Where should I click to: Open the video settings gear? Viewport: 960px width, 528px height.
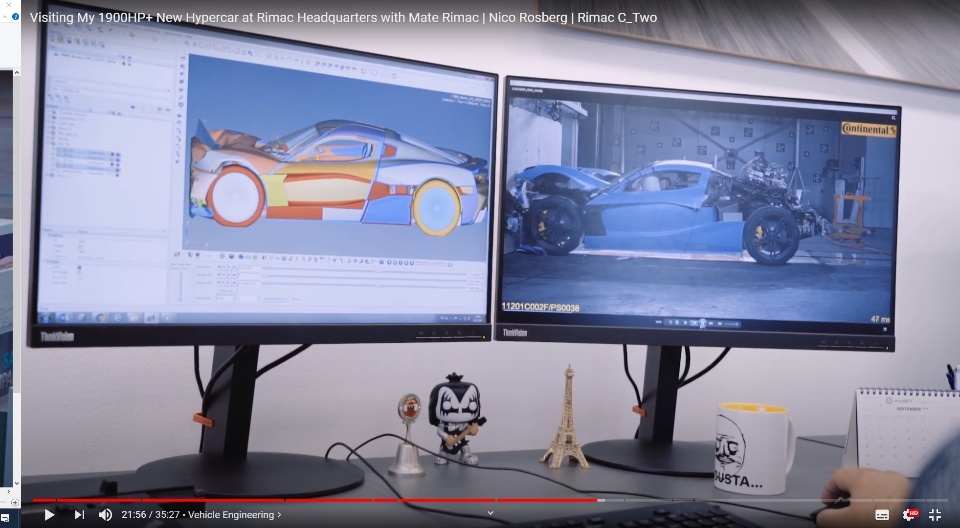[x=910, y=515]
